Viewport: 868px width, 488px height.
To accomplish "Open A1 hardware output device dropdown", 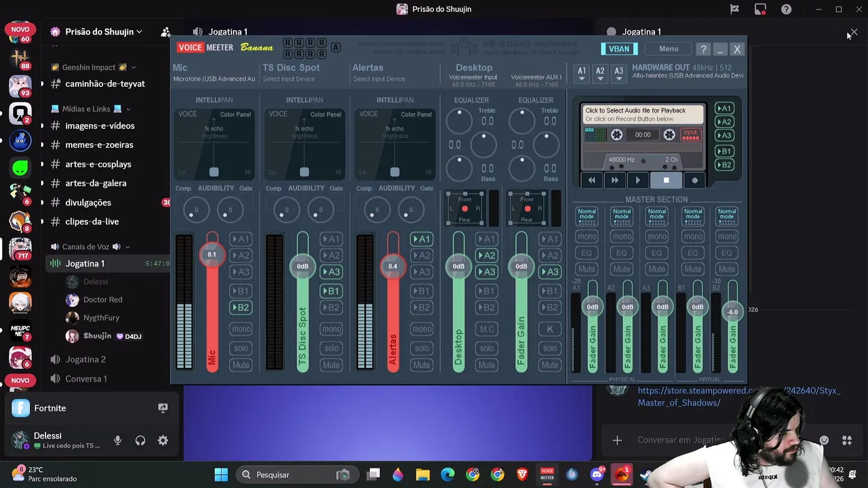I will point(581,73).
